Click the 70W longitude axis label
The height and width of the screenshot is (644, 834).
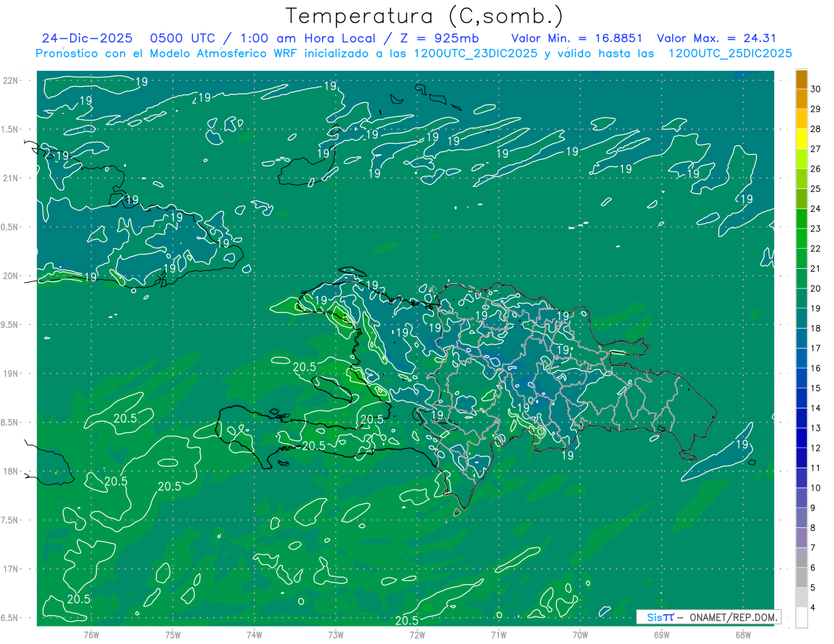pyautogui.click(x=580, y=634)
